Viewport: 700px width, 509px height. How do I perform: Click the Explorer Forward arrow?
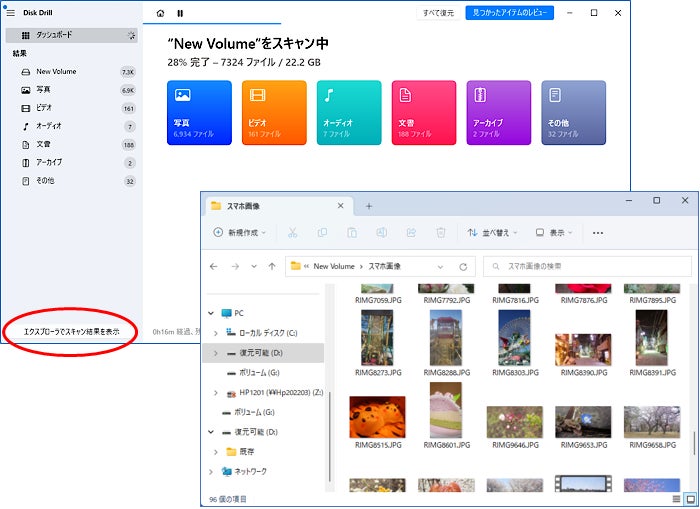point(235,267)
